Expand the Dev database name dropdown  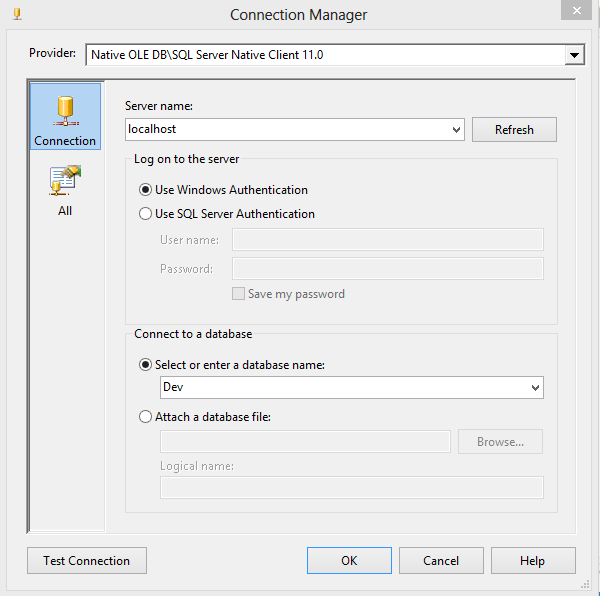[535, 388]
